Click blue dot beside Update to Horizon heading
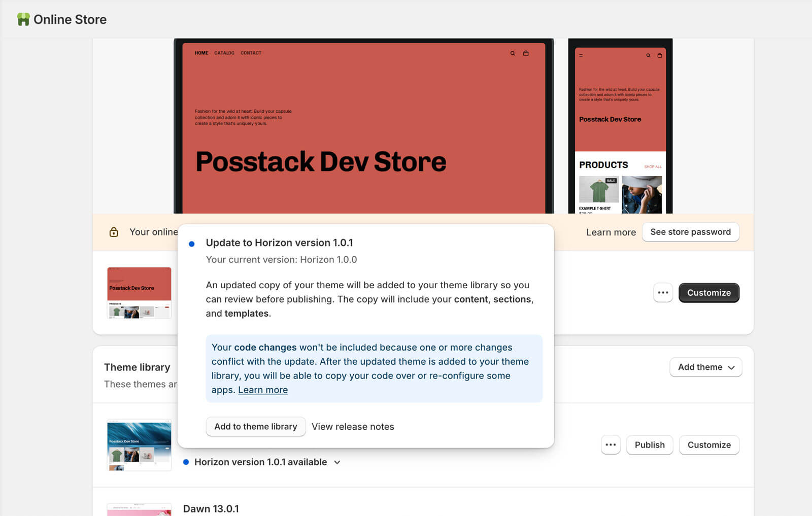812x516 pixels. point(191,244)
